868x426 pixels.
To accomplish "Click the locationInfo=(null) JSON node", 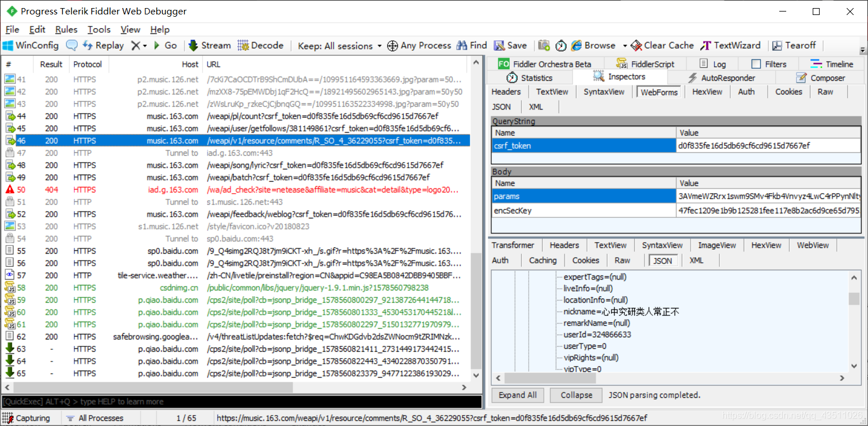I will 596,300.
